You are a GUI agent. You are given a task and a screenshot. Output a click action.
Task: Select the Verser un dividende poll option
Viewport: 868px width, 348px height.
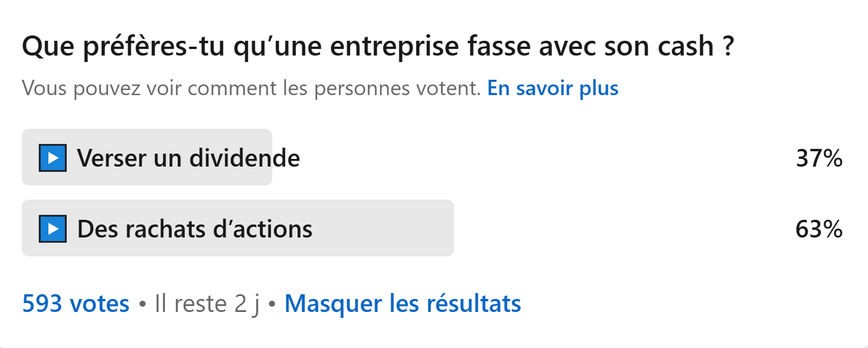[433, 157]
